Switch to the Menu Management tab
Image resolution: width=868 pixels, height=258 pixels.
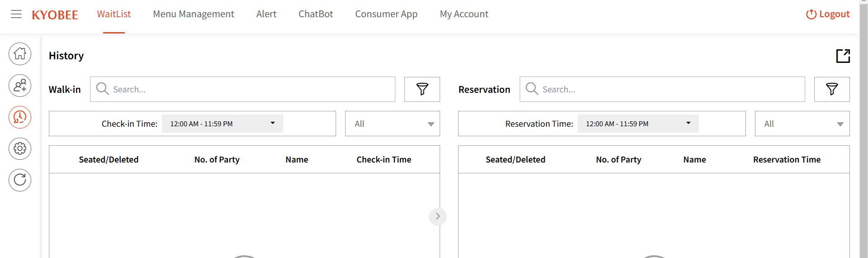tap(194, 14)
